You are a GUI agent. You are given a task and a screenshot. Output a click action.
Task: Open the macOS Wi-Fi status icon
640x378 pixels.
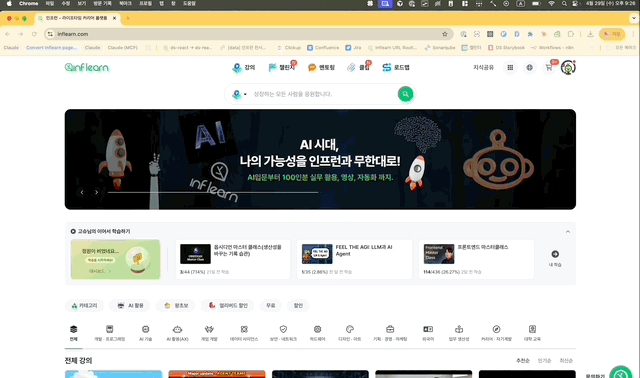[551, 3]
